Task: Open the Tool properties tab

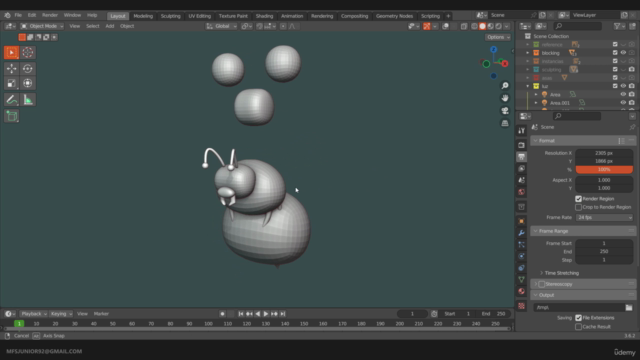Action: 521,131
